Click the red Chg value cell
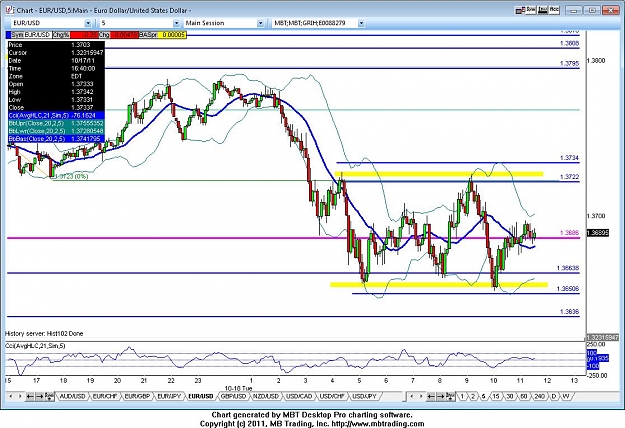625x428 pixels. click(124, 35)
